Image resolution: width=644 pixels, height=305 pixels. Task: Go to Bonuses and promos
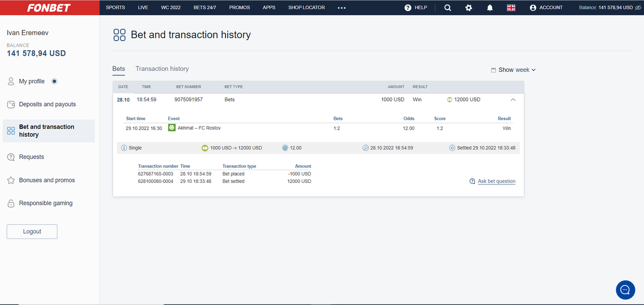[47, 180]
